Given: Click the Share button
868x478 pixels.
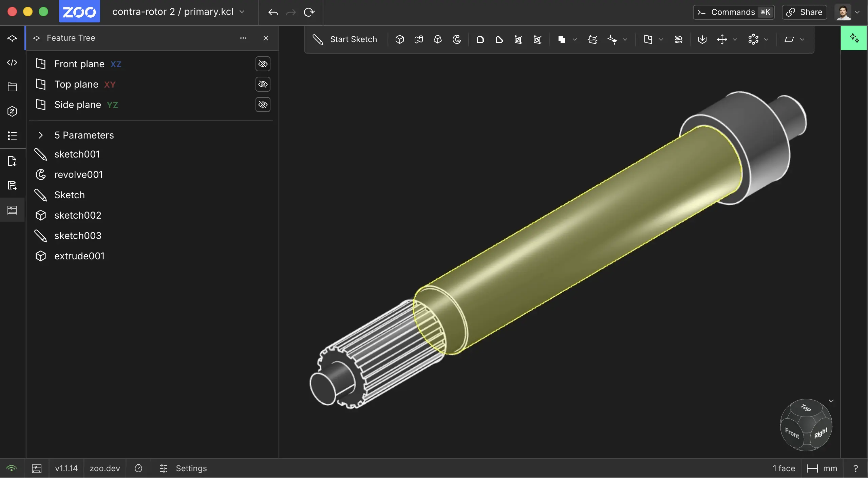Looking at the screenshot, I should pyautogui.click(x=804, y=12).
